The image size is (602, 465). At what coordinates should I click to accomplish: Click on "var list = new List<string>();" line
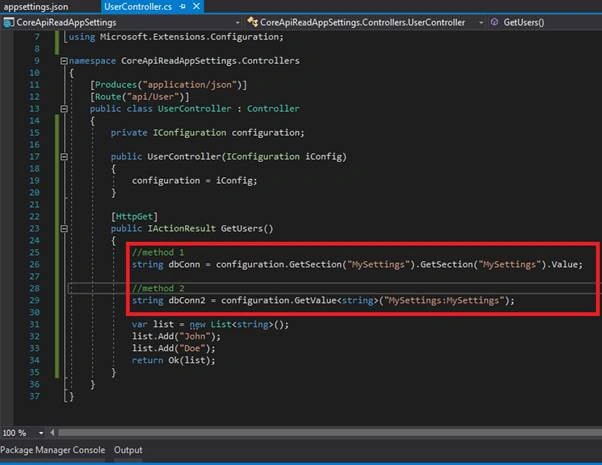210,324
